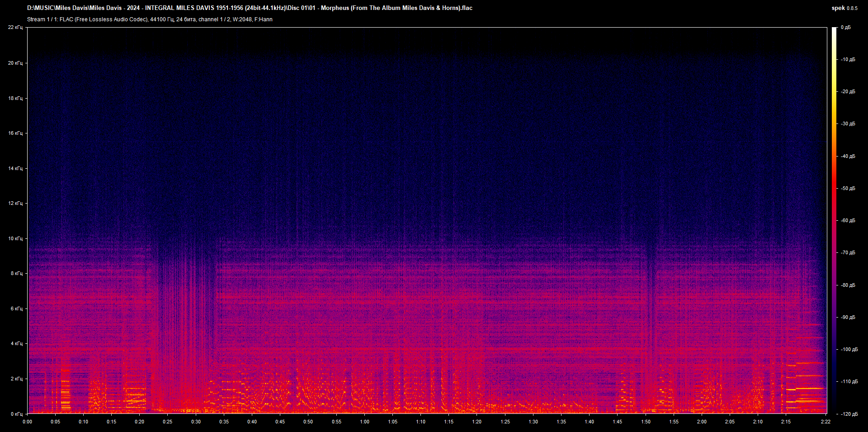This screenshot has width=868, height=432.
Task: Click the 18 кГц frequency axis label
Action: (15, 98)
